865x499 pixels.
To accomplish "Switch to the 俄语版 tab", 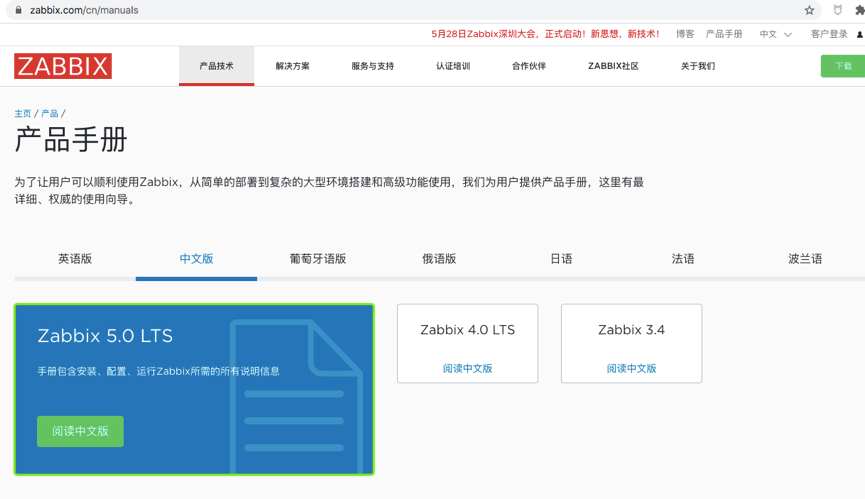I will (439, 259).
